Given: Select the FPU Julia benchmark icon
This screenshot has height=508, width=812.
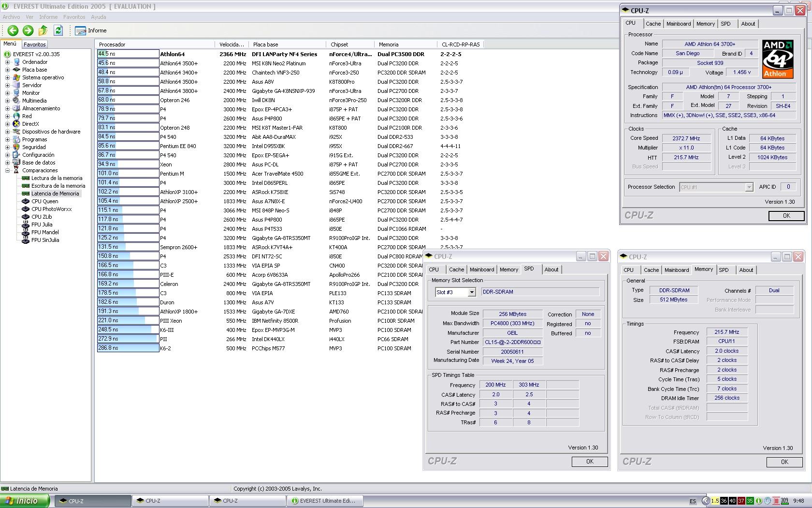Looking at the screenshot, I should pyautogui.click(x=26, y=224).
